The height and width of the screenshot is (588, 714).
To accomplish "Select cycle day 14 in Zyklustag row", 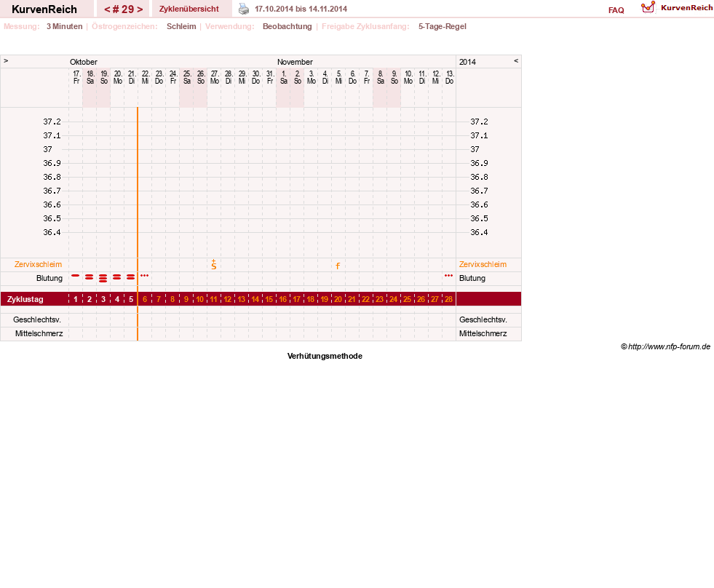I will 255,299.
